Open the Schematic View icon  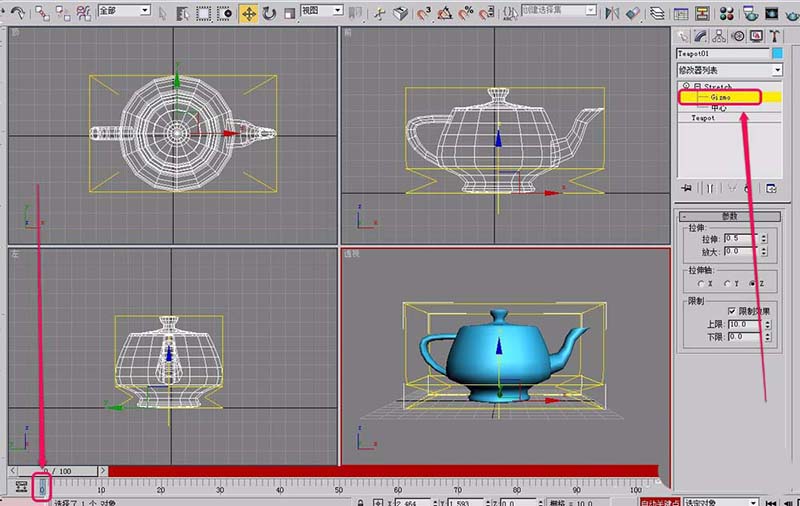[702, 13]
